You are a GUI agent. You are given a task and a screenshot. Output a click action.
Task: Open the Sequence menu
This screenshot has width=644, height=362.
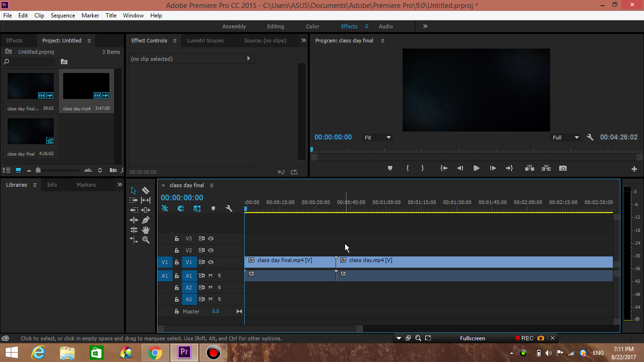click(63, 16)
